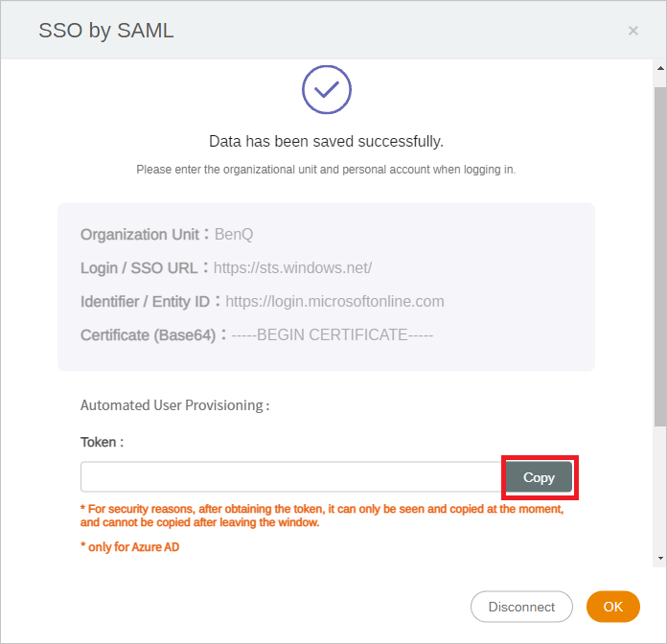This screenshot has height=644, width=667.
Task: Click the sts.windows.net SSO URL value
Action: (x=292, y=268)
